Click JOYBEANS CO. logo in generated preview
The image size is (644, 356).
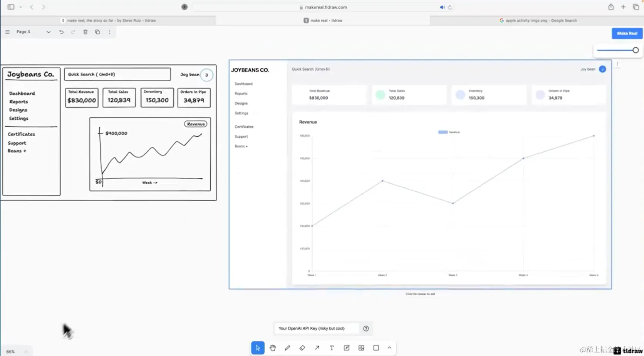(250, 70)
